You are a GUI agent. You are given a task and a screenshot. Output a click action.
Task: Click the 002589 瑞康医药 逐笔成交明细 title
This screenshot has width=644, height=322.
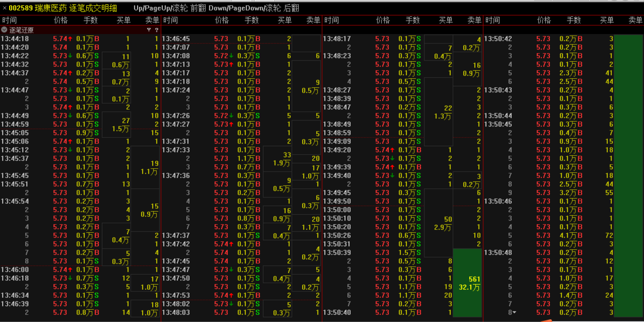pos(63,8)
